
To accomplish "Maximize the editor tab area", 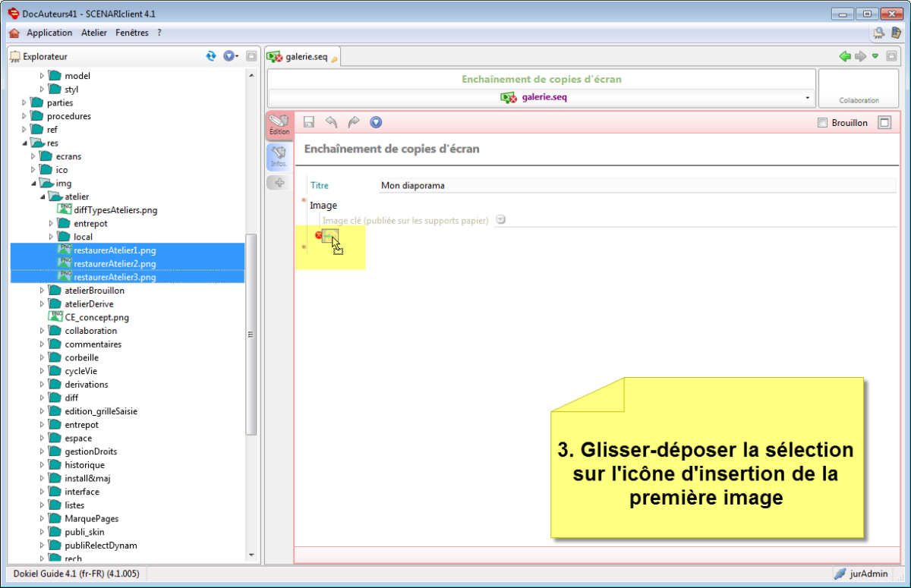I will pos(891,56).
